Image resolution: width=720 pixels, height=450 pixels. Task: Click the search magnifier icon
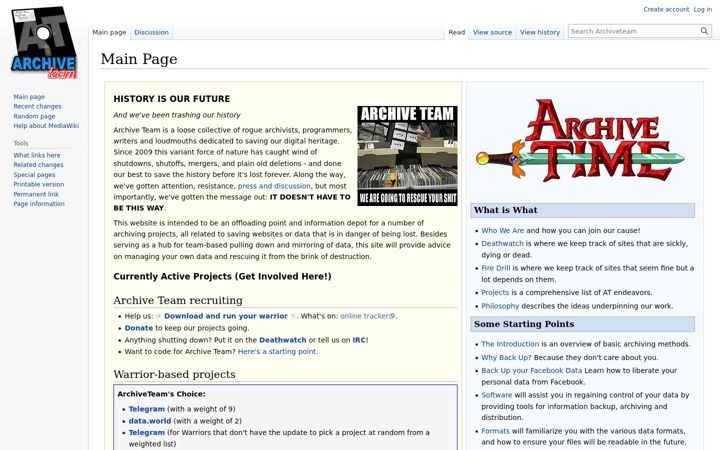point(704,31)
